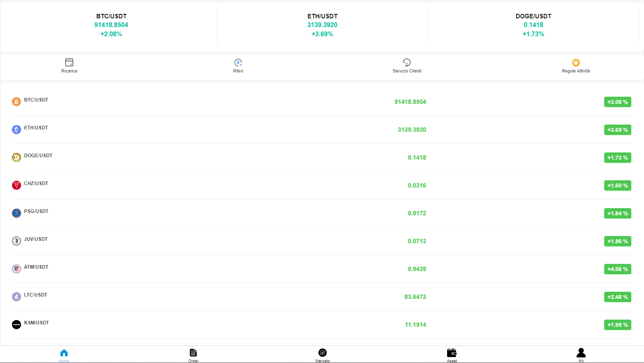Click the Juventus JUV token icon

click(x=16, y=241)
